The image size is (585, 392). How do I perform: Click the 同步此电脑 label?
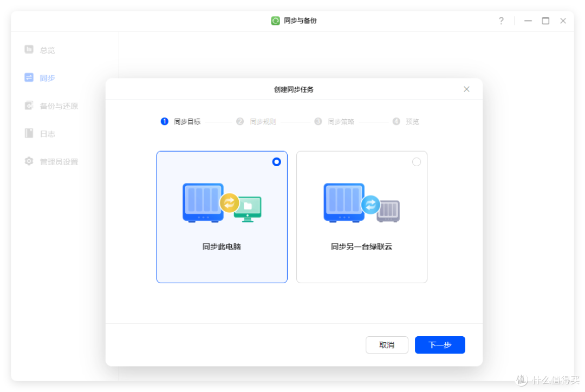222,246
